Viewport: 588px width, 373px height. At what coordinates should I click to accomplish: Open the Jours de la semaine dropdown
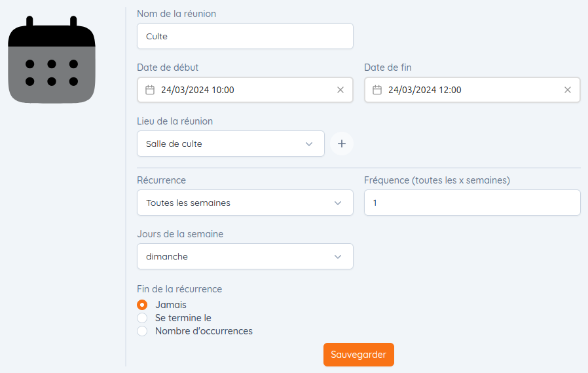click(x=246, y=256)
